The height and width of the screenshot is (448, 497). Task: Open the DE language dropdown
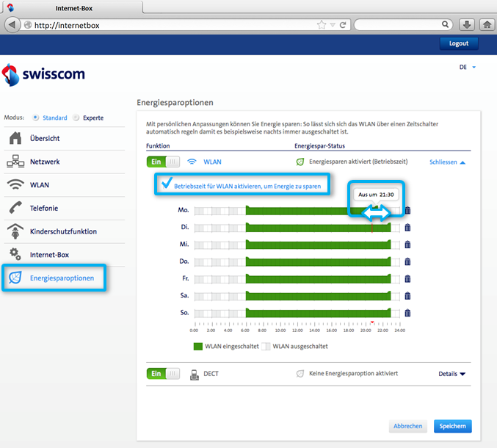click(468, 68)
